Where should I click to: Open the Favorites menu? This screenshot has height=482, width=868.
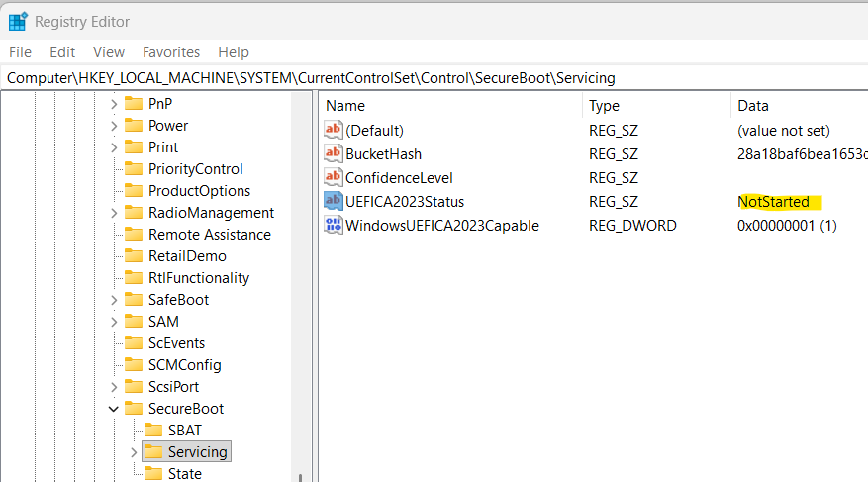pyautogui.click(x=171, y=52)
